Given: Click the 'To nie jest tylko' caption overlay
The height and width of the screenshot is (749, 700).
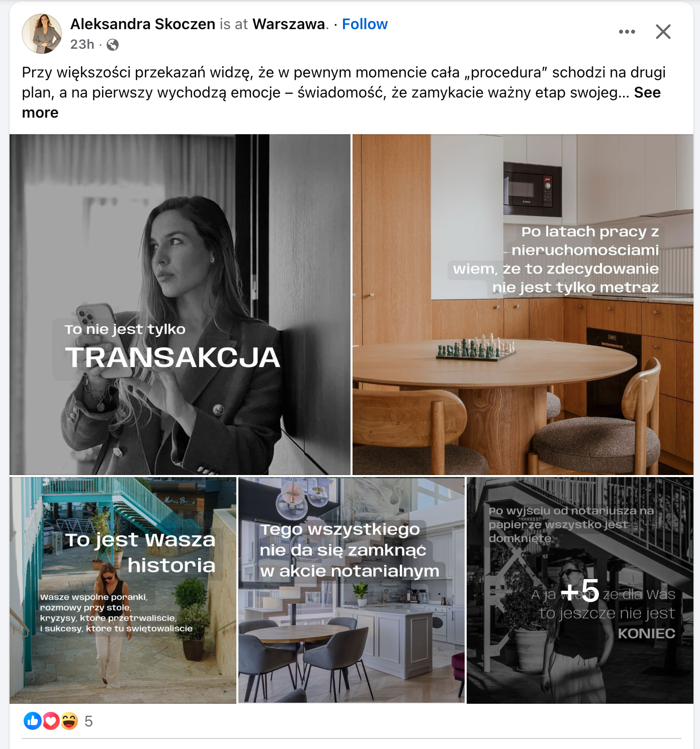Looking at the screenshot, I should (125, 329).
